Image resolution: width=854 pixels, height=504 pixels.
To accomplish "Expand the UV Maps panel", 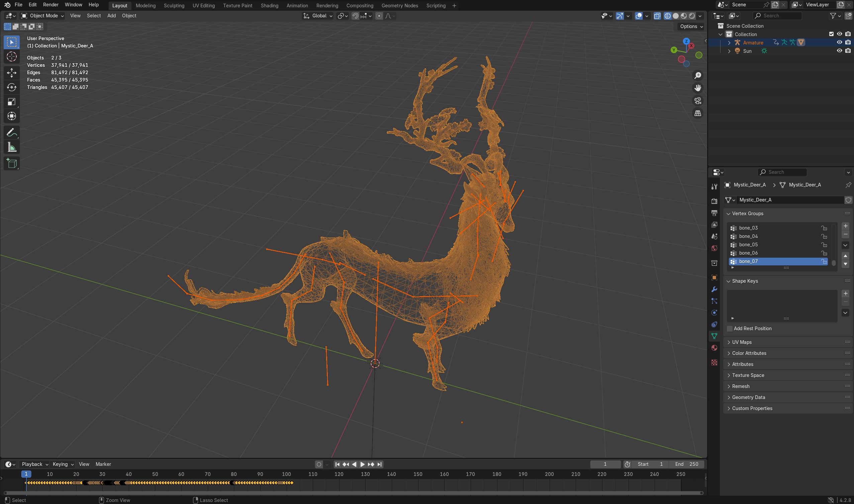I will (742, 342).
